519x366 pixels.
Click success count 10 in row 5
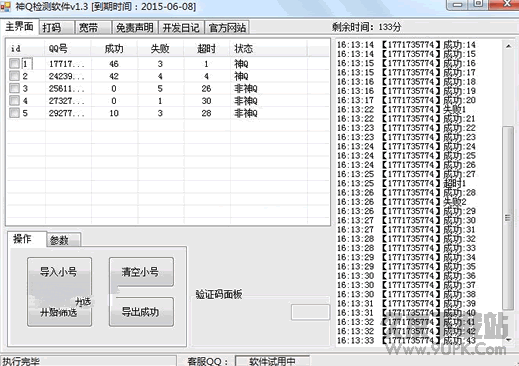[114, 113]
